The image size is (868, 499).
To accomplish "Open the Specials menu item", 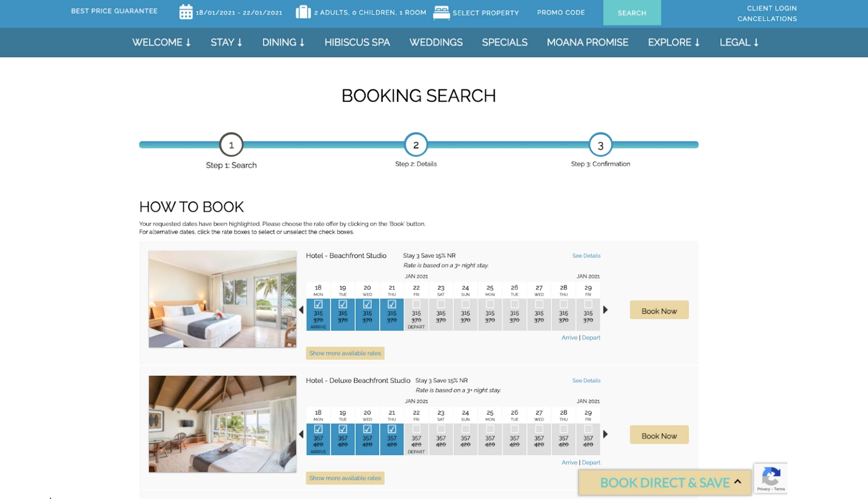I will pos(504,43).
